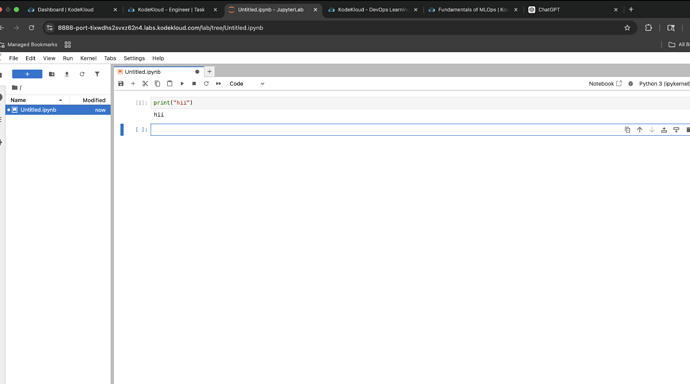Create a new folder in file browser
The image size is (690, 384).
51,74
